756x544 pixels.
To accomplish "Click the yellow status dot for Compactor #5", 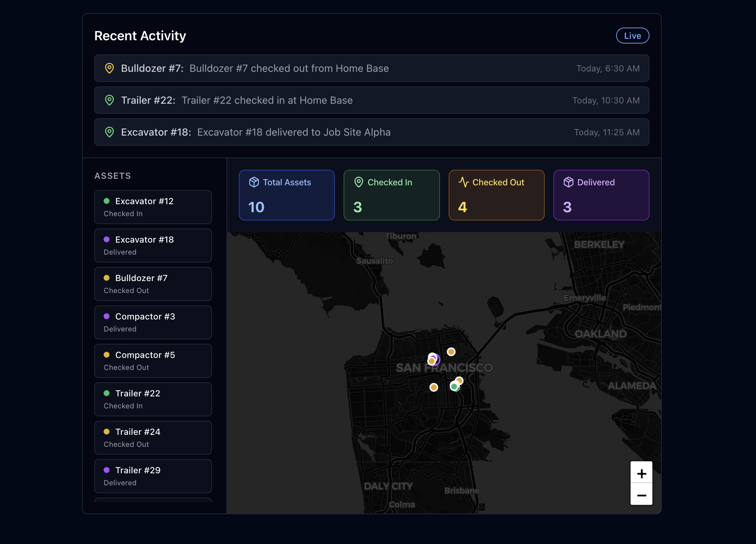I will (107, 354).
